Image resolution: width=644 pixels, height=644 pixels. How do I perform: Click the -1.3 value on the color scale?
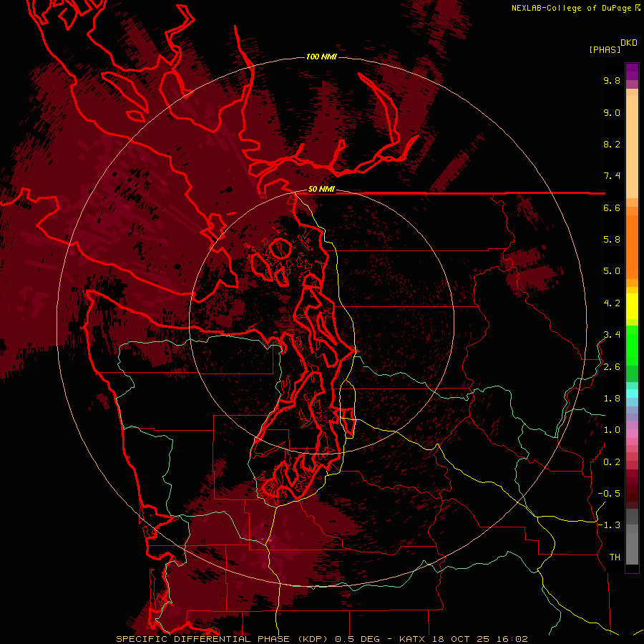click(x=609, y=525)
